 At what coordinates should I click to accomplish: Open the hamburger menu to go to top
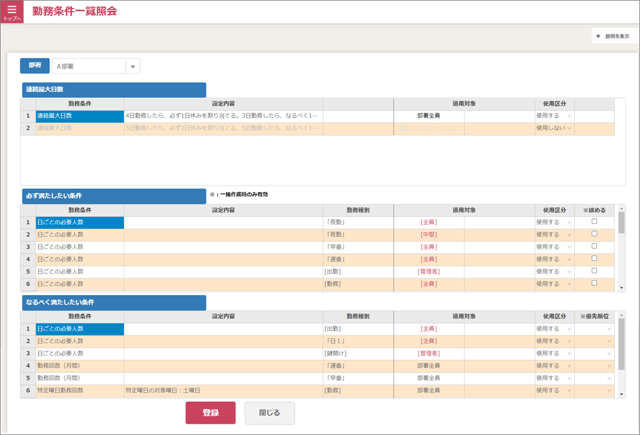click(12, 12)
